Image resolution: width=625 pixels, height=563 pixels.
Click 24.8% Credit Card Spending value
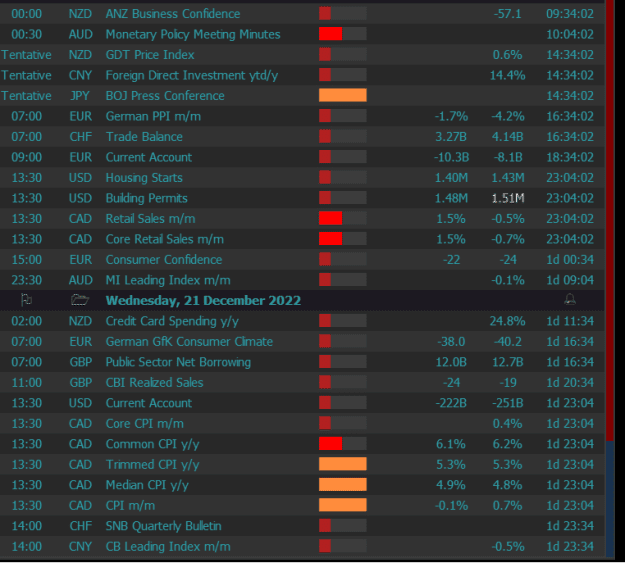(507, 321)
